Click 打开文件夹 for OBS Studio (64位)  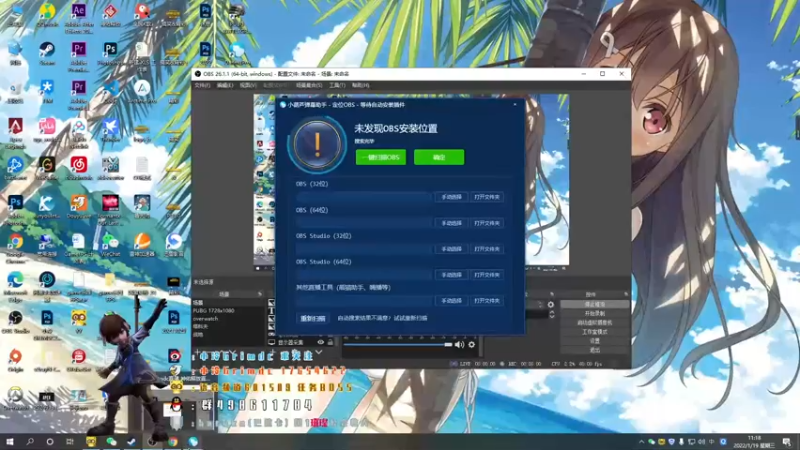(487, 275)
